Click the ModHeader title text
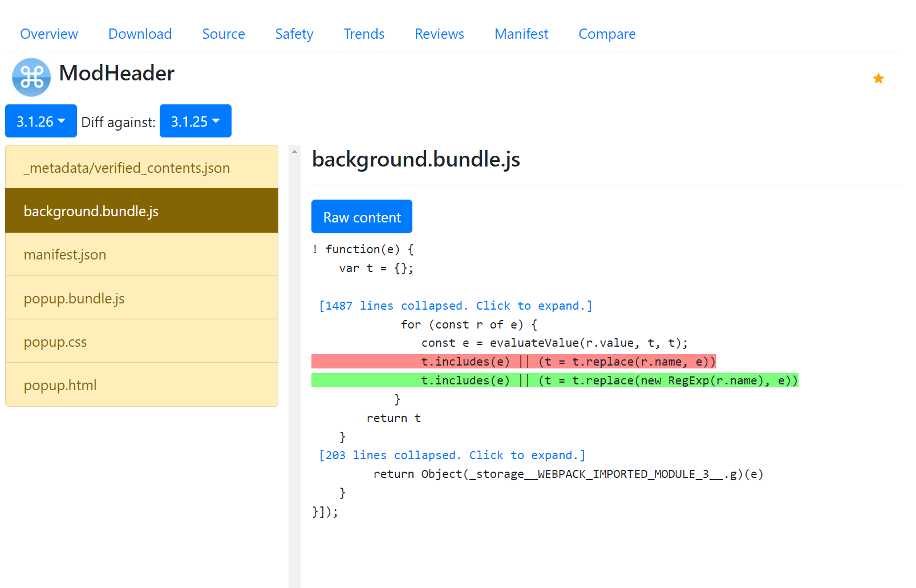This screenshot has height=588, width=916. (x=117, y=73)
